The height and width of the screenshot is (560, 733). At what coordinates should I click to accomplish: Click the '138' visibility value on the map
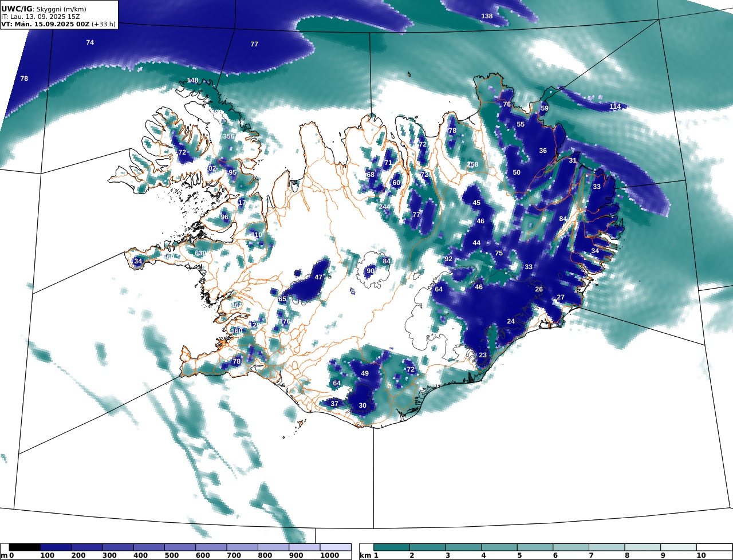tap(487, 16)
